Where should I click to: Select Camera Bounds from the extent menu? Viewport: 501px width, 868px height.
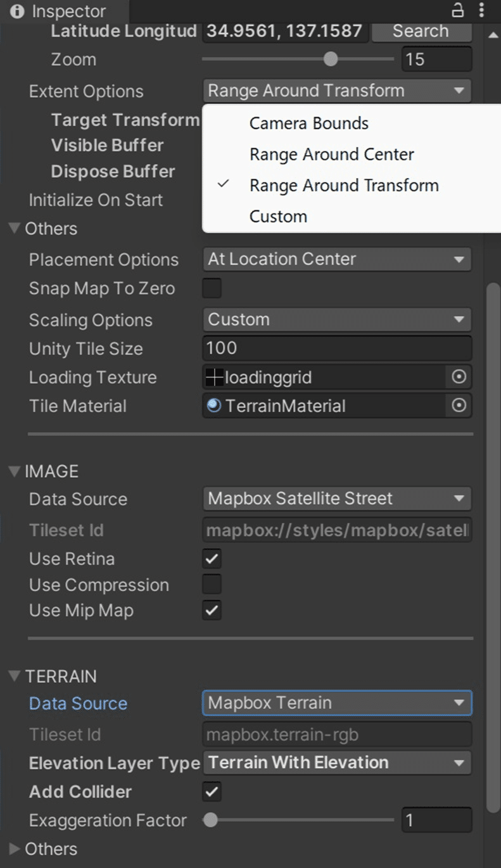(x=308, y=123)
